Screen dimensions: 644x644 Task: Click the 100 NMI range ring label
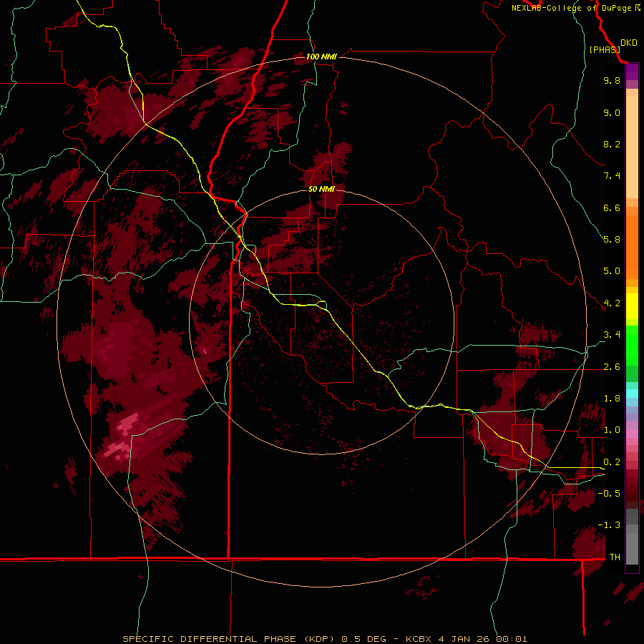321,57
